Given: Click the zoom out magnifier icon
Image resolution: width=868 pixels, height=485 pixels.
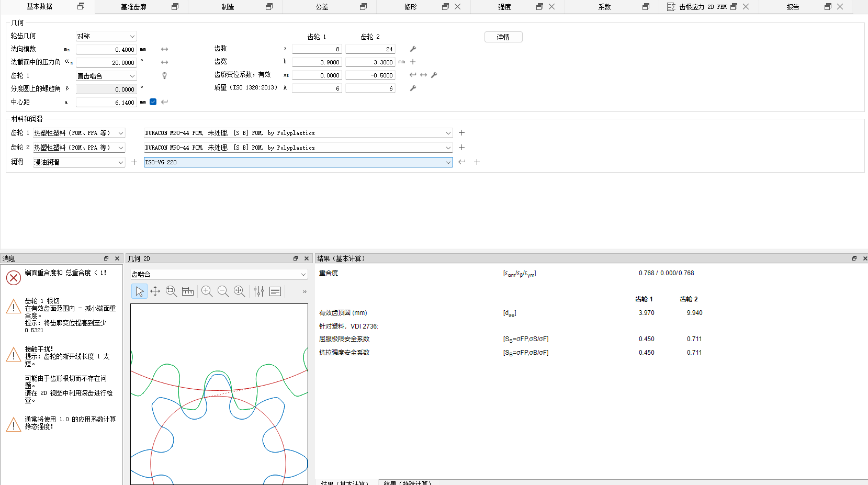Looking at the screenshot, I should 223,291.
